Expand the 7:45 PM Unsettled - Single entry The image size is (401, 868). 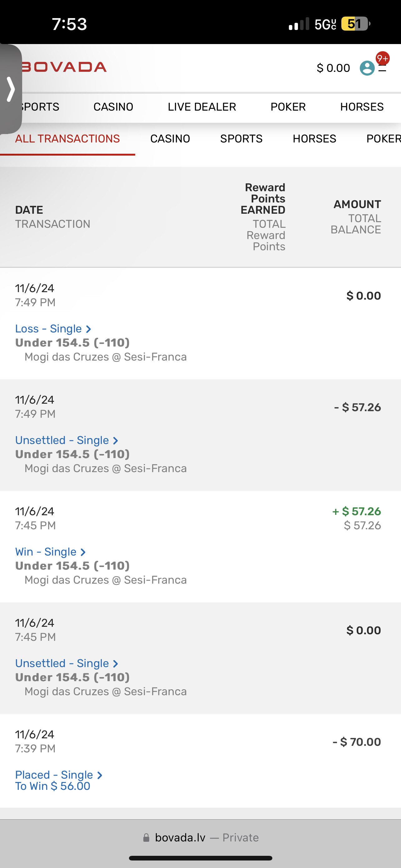click(x=66, y=663)
